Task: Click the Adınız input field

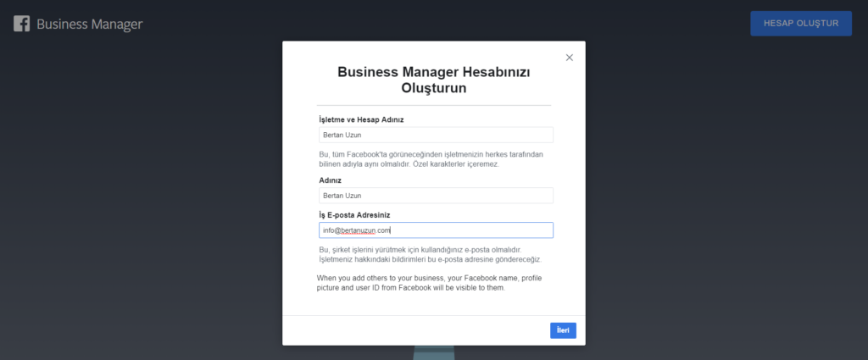Action: (436, 195)
